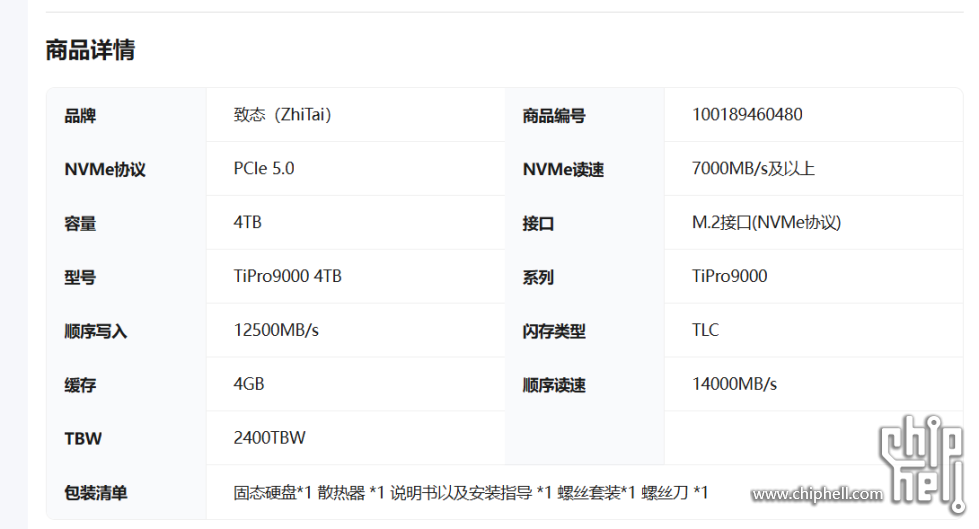This screenshot has width=979, height=529.
Task: Click the 商品详情 heading
Action: [x=91, y=50]
